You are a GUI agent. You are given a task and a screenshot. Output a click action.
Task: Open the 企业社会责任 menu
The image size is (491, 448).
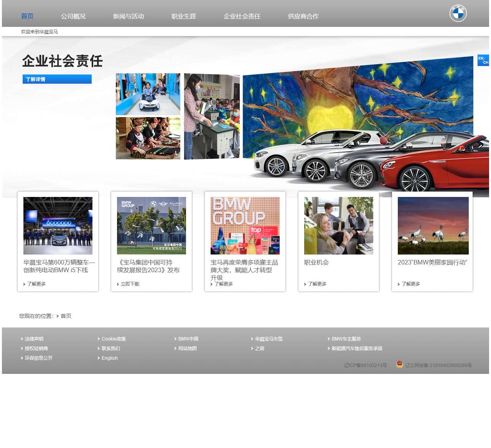[242, 16]
